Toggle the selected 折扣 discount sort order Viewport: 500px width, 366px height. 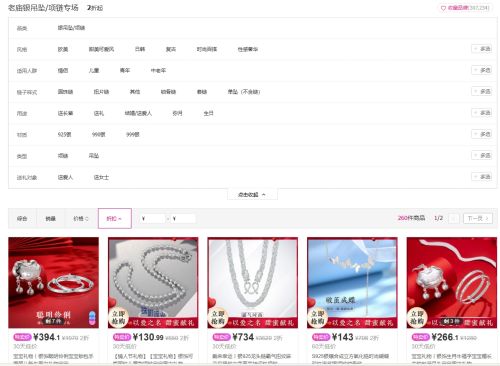pyautogui.click(x=115, y=218)
